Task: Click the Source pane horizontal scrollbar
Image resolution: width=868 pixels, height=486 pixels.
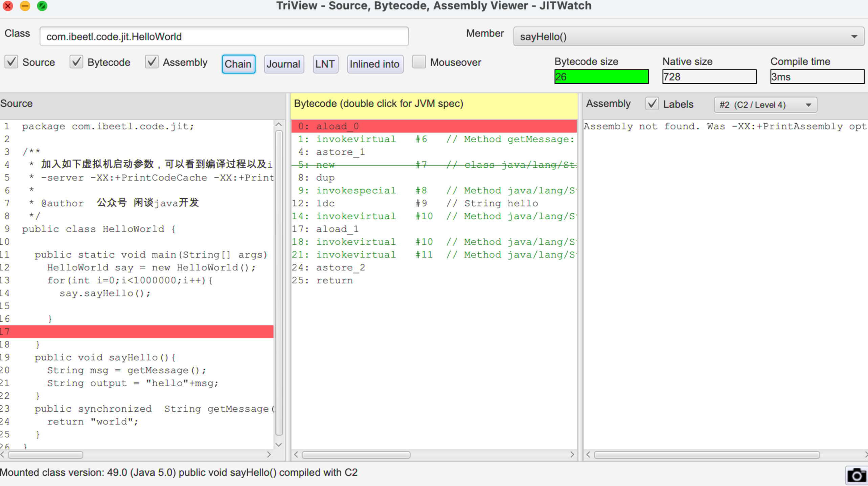Action: [x=46, y=455]
